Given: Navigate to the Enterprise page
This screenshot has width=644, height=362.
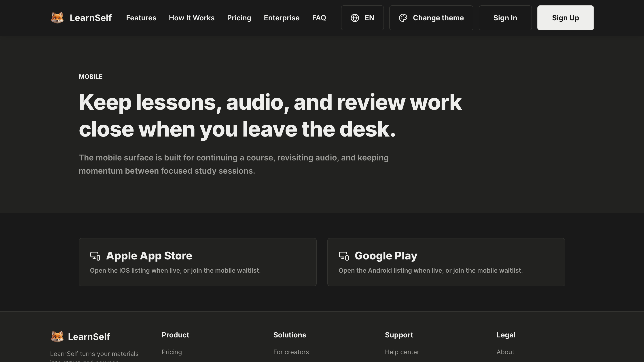Looking at the screenshot, I should (x=282, y=18).
